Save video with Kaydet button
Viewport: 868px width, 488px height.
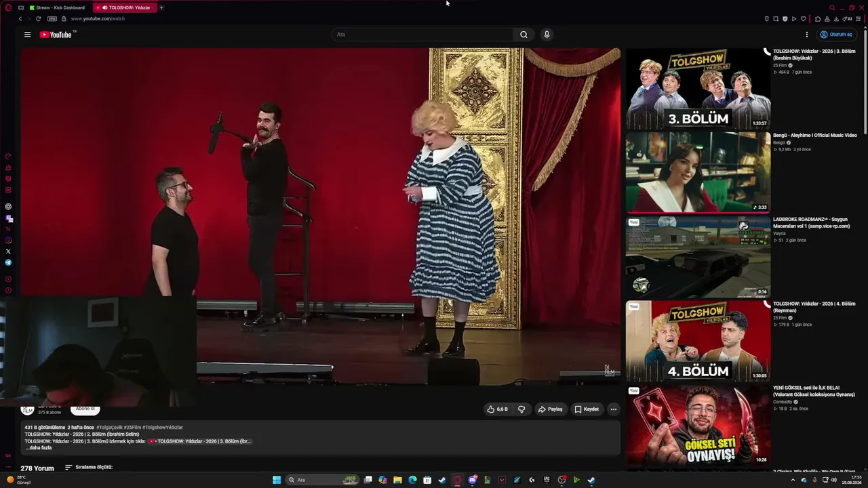(x=587, y=409)
